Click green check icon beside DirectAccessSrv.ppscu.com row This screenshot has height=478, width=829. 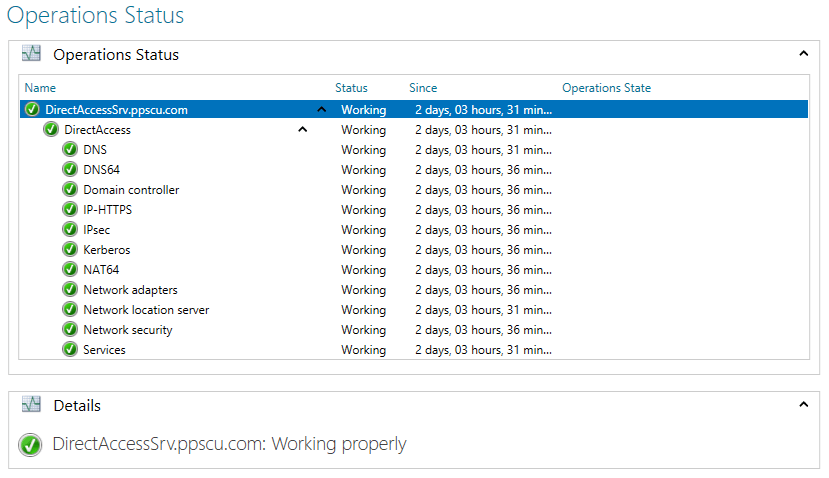point(32,109)
